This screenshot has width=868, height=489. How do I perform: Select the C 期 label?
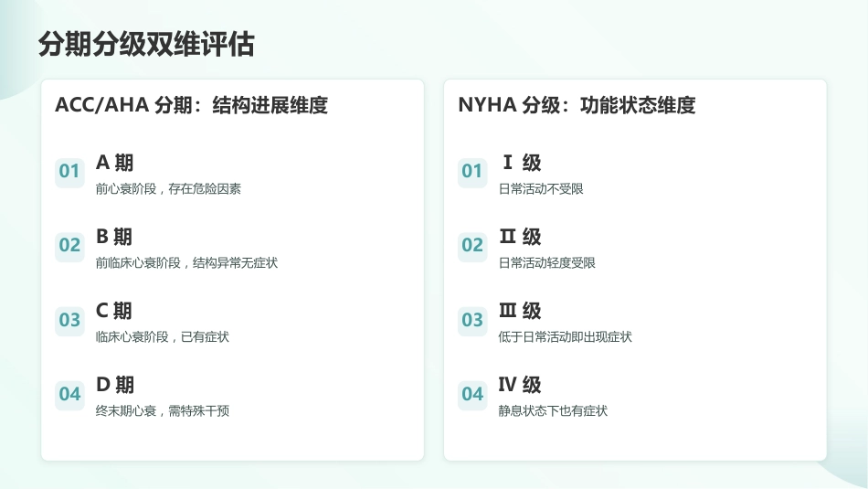coord(114,311)
